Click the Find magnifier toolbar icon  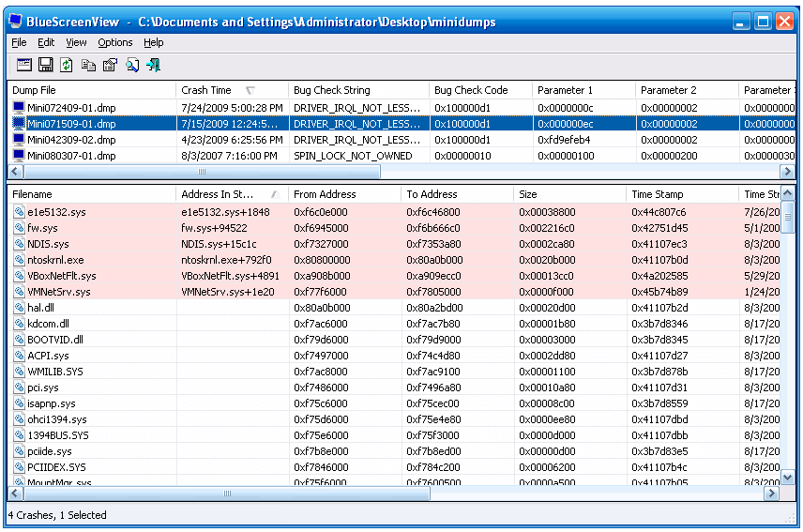[132, 65]
